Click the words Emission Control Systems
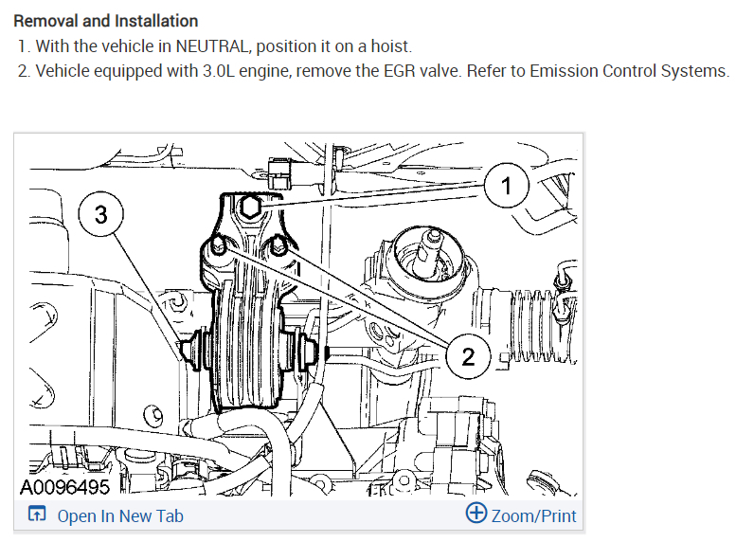 (x=630, y=71)
